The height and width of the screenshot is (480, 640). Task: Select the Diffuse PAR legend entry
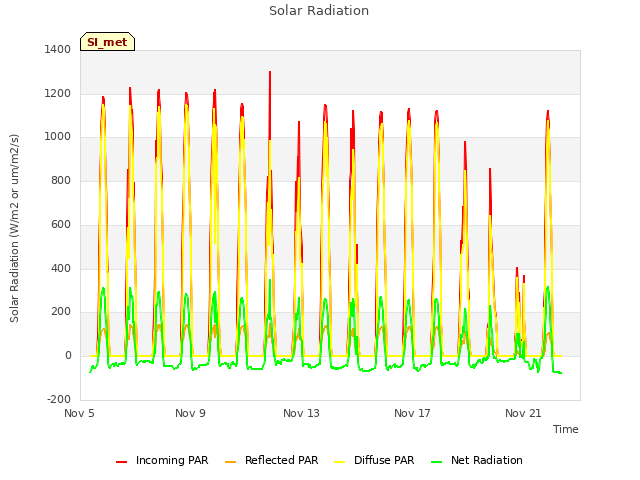[x=374, y=460]
